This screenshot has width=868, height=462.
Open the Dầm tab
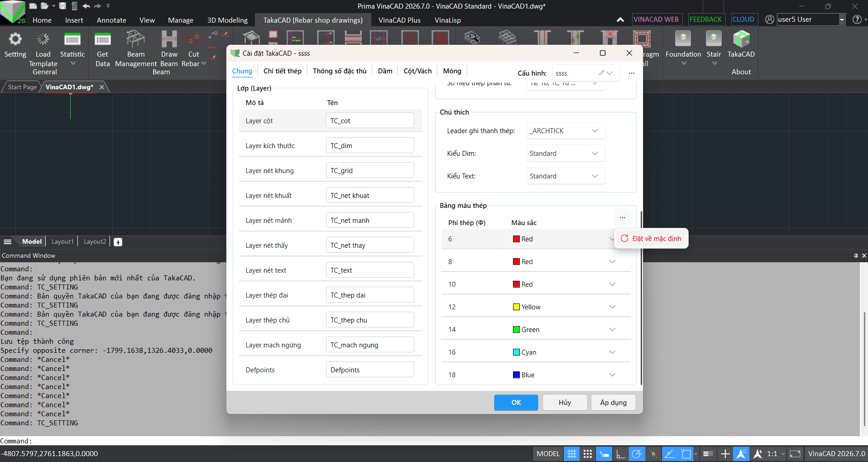pyautogui.click(x=385, y=71)
